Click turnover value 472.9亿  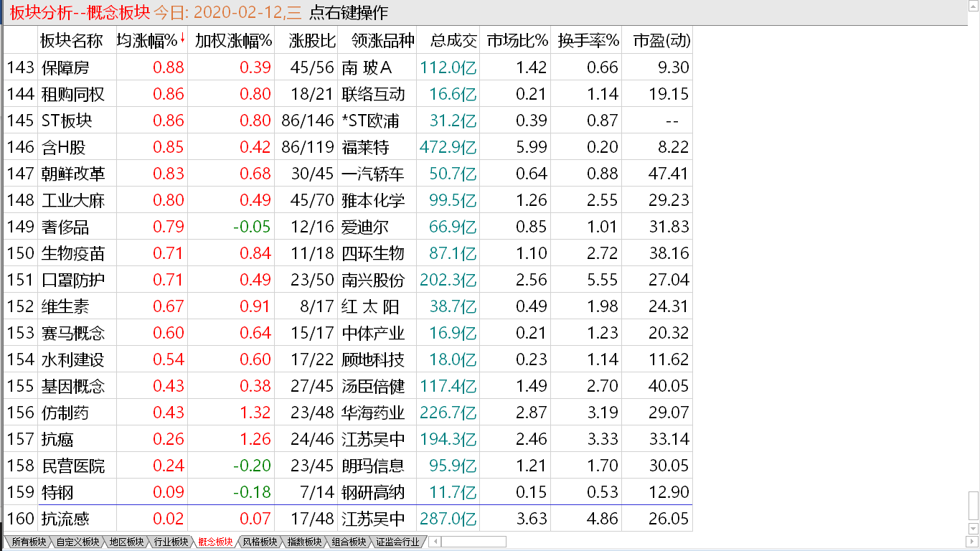pyautogui.click(x=448, y=147)
